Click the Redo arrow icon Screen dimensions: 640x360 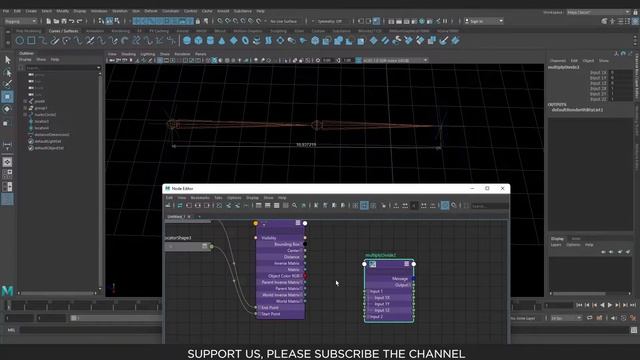click(x=80, y=21)
